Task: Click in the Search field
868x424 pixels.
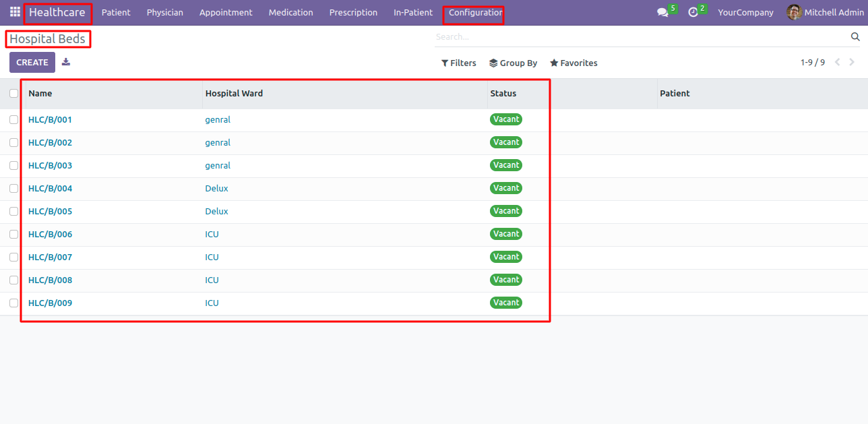Action: click(x=640, y=37)
